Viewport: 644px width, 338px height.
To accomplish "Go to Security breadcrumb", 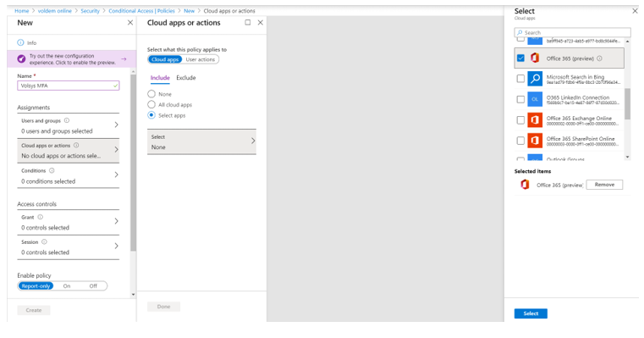I will click(90, 11).
